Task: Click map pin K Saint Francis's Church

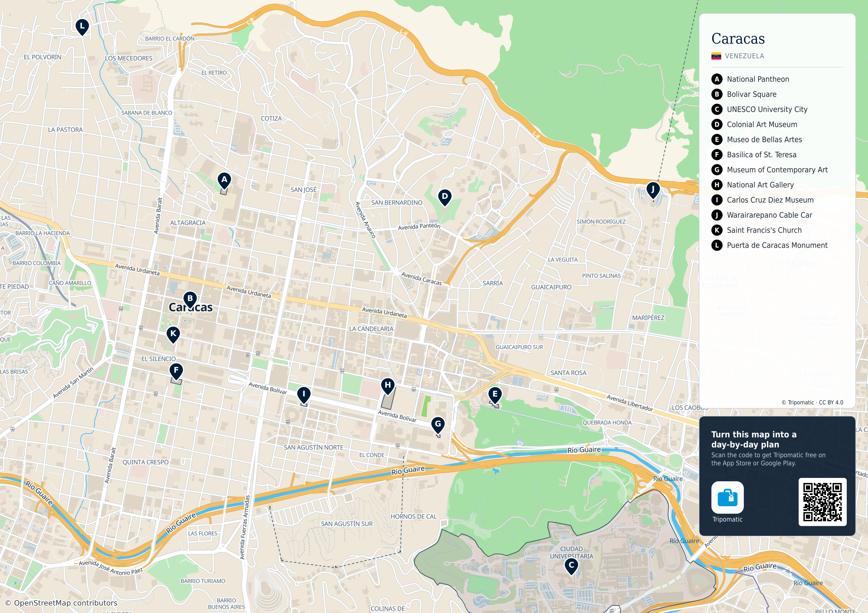Action: click(x=173, y=335)
